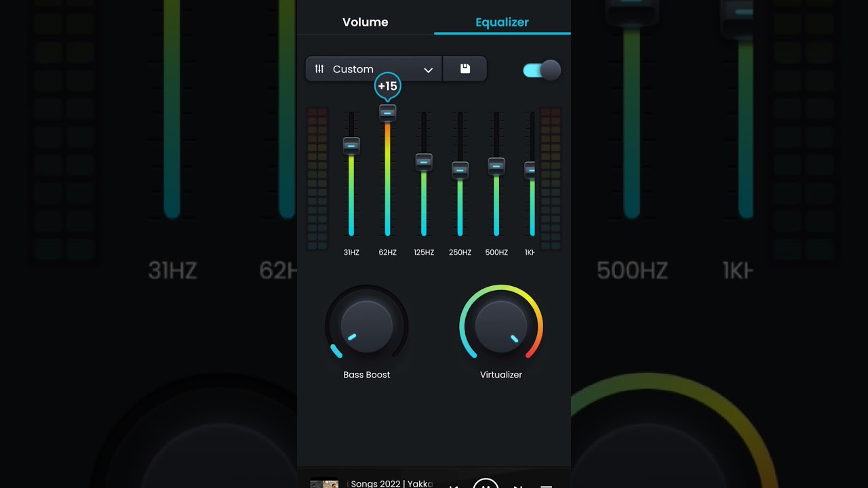Screen dimensions: 868x488
Task: Click the Virtualizer label
Action: 501,375
